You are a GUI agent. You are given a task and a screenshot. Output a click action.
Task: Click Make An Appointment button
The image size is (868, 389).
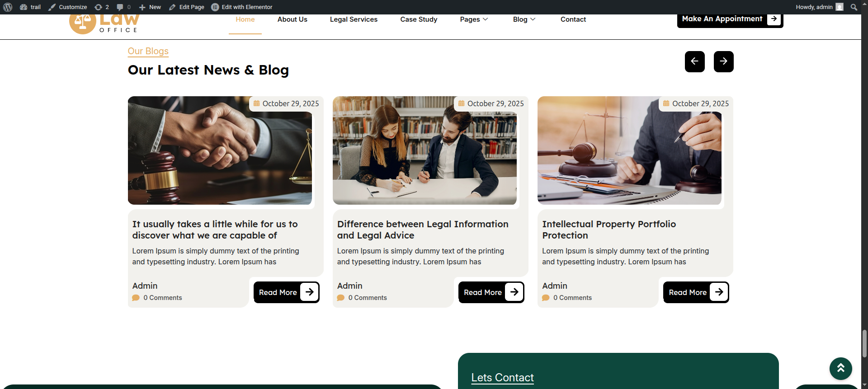click(x=730, y=19)
